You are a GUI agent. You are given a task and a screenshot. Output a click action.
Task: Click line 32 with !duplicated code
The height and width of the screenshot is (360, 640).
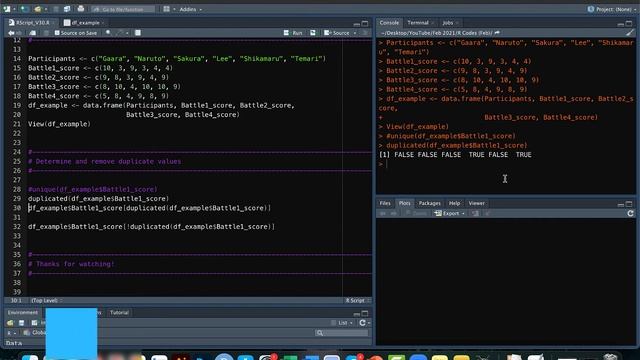coord(151,227)
